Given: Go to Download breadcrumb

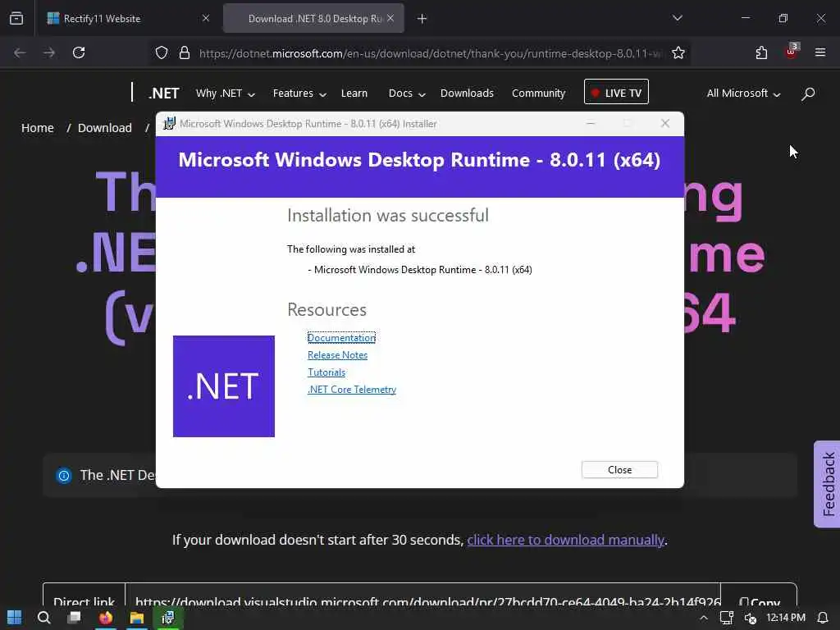Looking at the screenshot, I should click(105, 128).
